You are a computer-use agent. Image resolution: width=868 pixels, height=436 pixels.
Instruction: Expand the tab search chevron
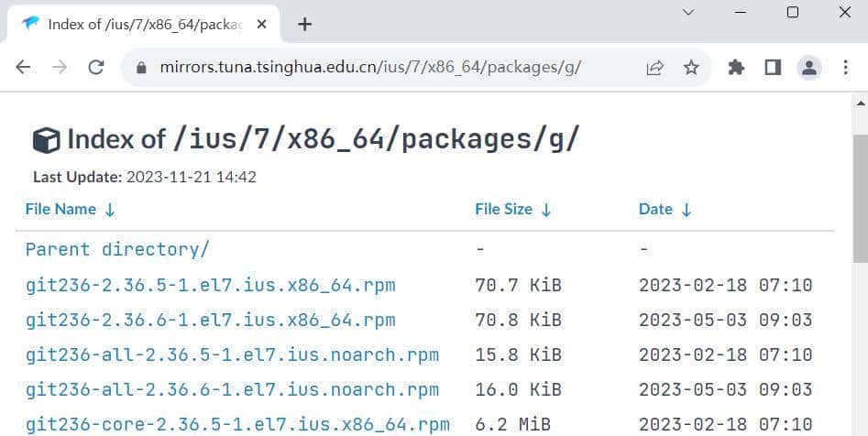click(x=689, y=13)
